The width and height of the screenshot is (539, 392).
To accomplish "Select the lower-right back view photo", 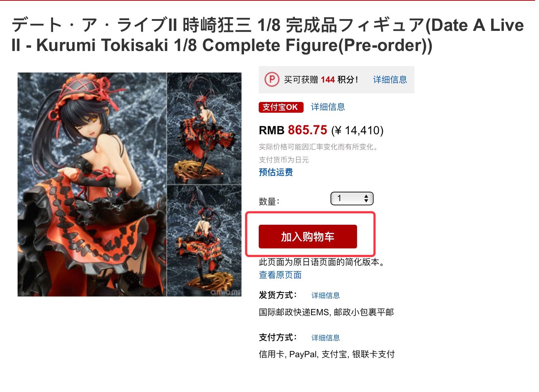I will pyautogui.click(x=205, y=241).
